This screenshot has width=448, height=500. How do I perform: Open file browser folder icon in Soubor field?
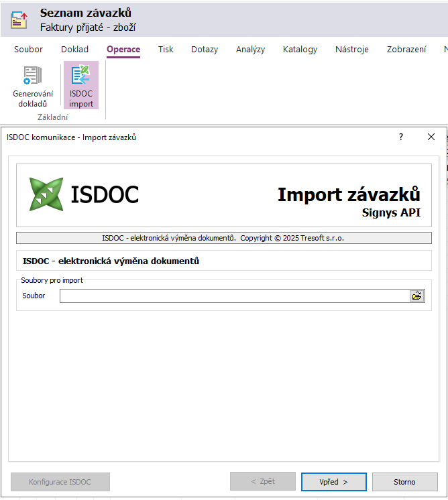416,296
